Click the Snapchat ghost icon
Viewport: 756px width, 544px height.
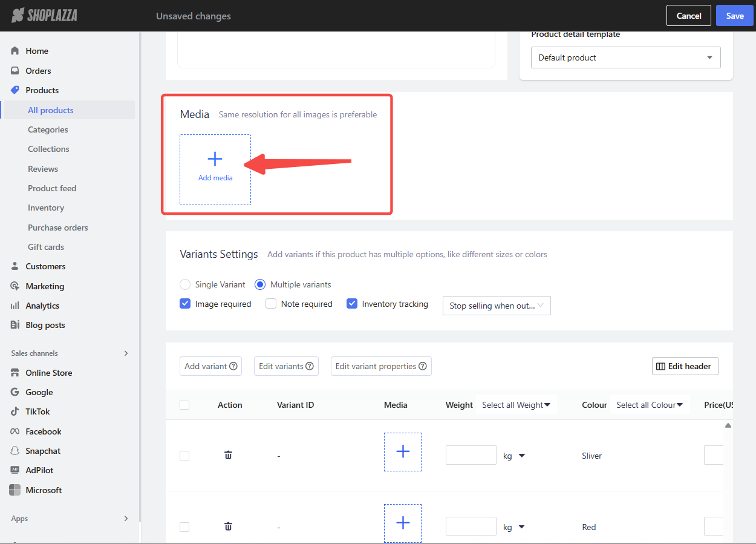15,451
